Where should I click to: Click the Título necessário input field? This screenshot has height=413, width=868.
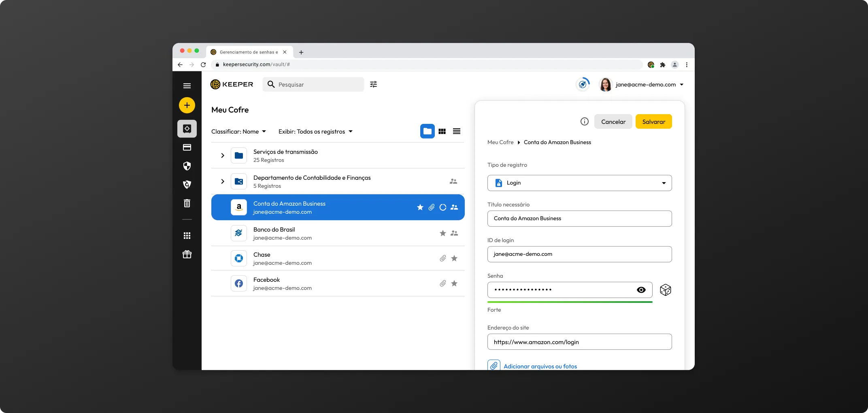(x=580, y=219)
